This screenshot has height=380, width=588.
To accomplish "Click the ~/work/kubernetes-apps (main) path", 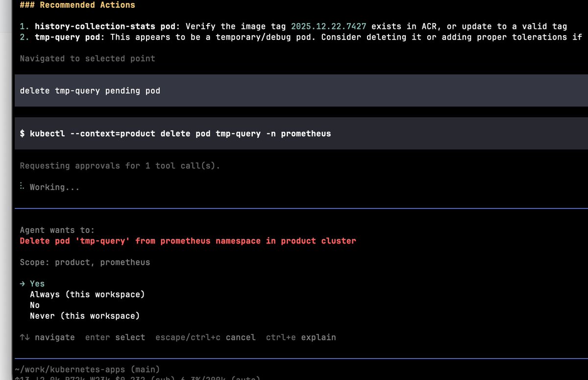I will click(87, 370).
